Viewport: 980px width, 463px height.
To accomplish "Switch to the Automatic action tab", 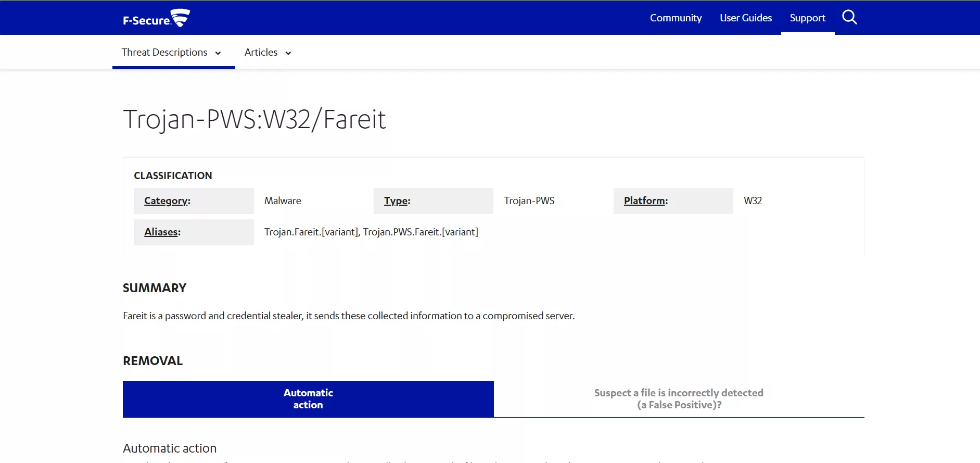I will [x=308, y=399].
